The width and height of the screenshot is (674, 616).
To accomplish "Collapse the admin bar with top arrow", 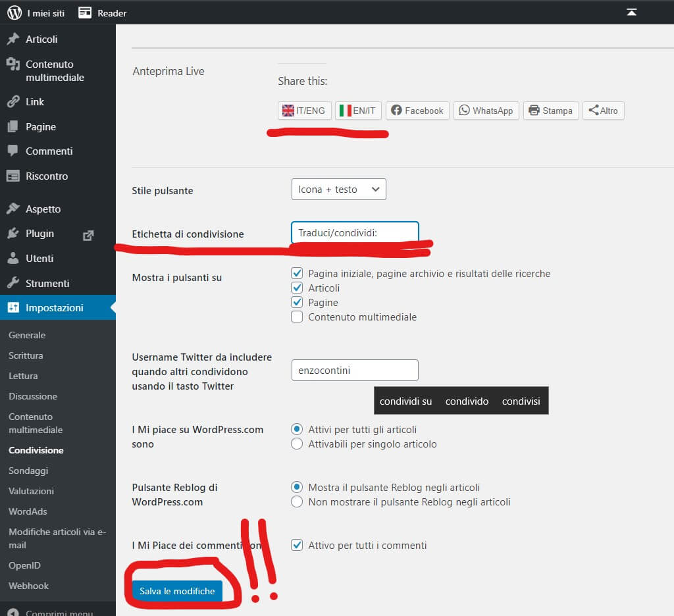I will click(x=631, y=13).
